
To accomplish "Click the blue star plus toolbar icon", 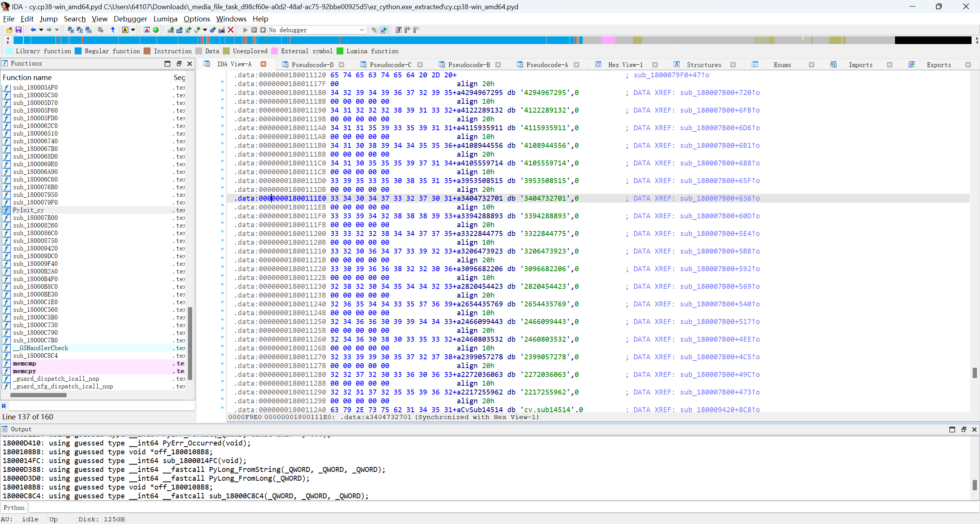I will [213, 30].
